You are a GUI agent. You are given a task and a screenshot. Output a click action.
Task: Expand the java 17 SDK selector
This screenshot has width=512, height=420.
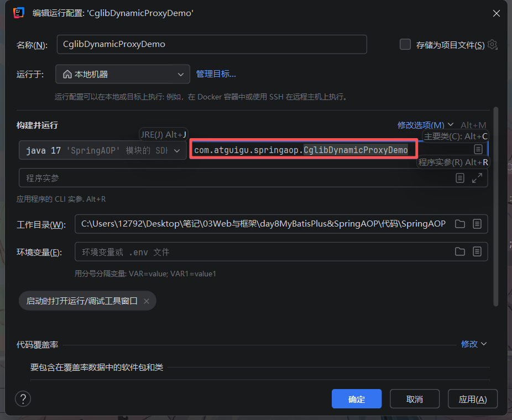click(x=102, y=150)
